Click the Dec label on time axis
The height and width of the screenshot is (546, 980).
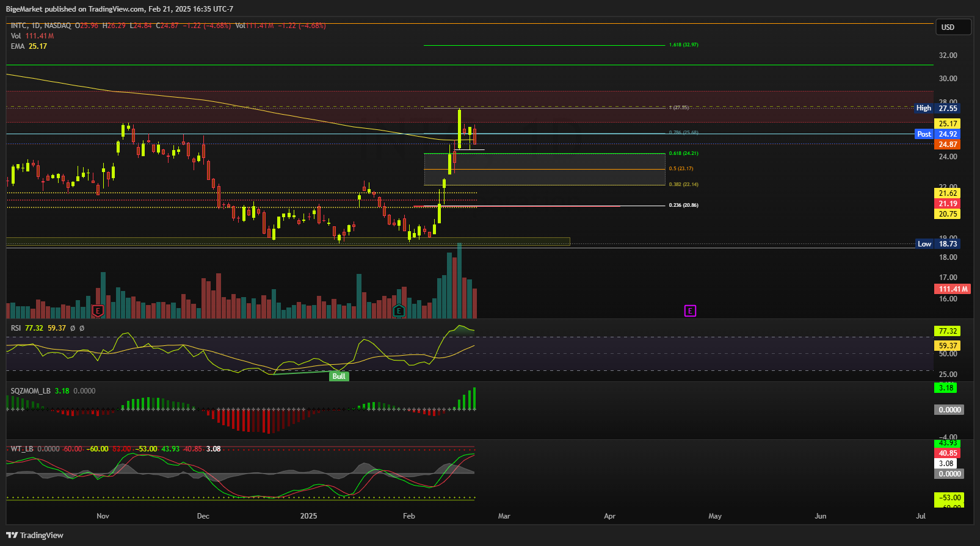click(x=203, y=516)
